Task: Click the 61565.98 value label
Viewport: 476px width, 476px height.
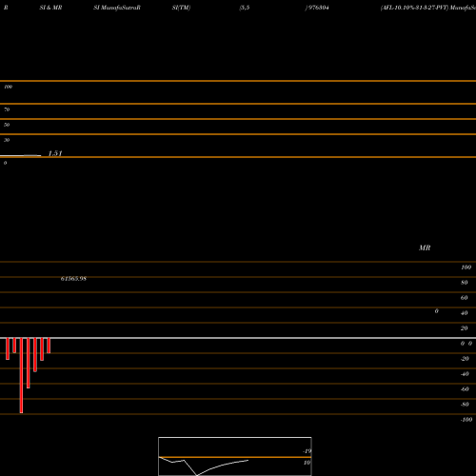Action: [x=73, y=279]
